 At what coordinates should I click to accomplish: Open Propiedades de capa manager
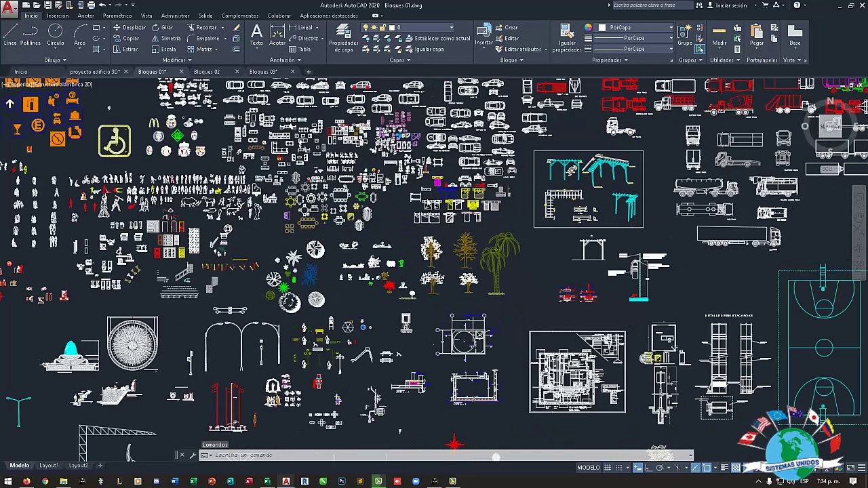(344, 37)
